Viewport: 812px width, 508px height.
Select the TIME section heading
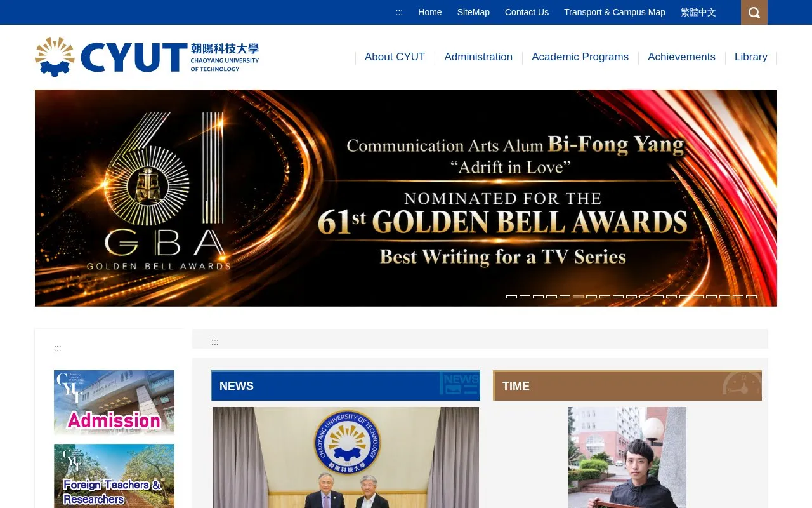click(x=516, y=386)
